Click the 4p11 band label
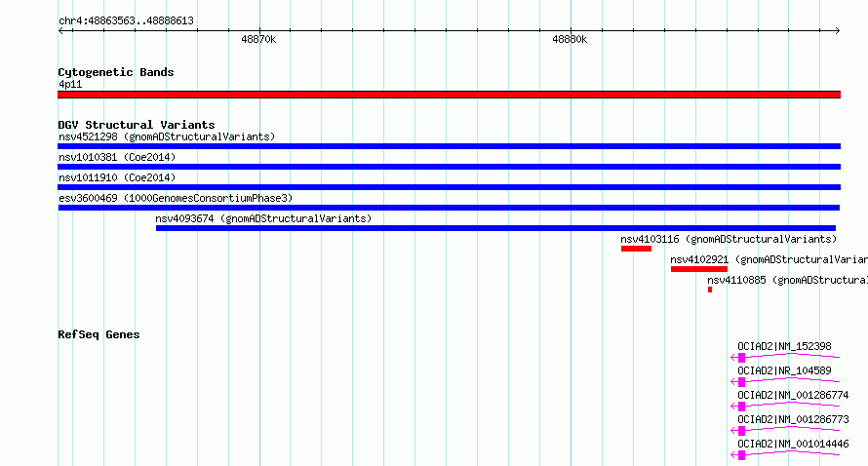The height and width of the screenshot is (466, 868). point(70,84)
